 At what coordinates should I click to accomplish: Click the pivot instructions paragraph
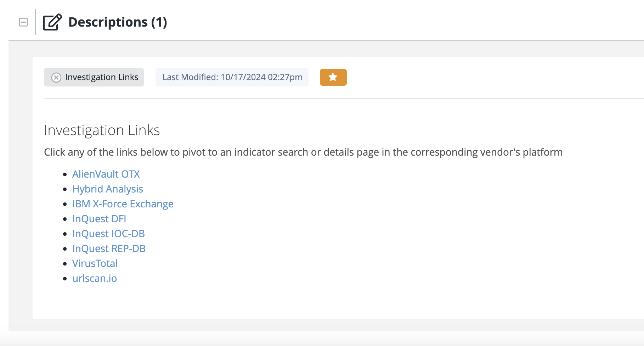(x=303, y=152)
